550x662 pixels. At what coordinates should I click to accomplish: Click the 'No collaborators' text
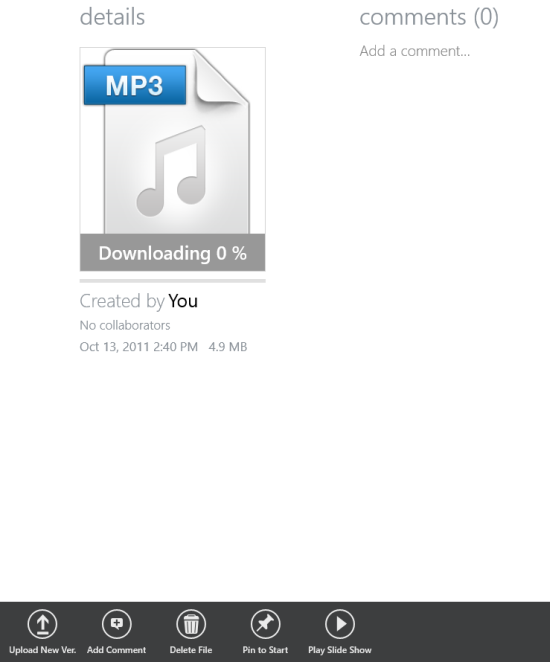[x=125, y=325]
